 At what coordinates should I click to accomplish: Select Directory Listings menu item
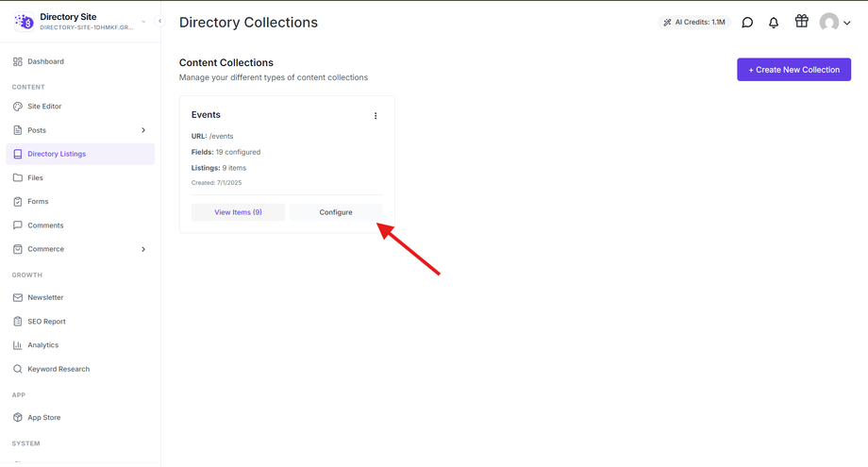pos(80,154)
